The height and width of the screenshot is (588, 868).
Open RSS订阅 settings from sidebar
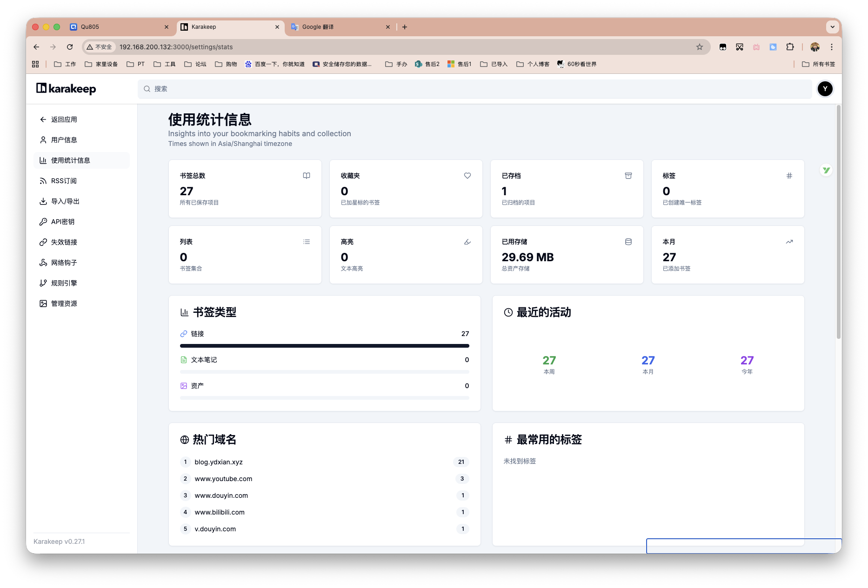[x=64, y=180]
